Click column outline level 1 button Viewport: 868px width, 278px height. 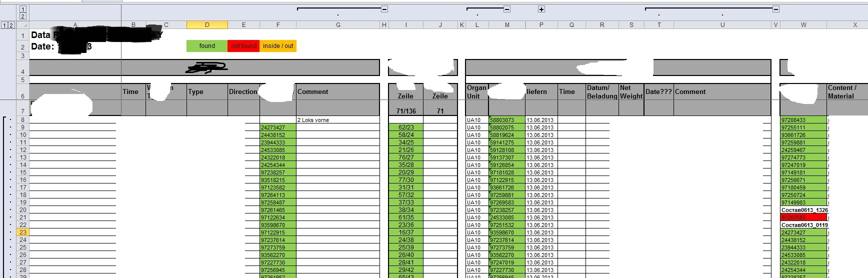pyautogui.click(x=23, y=9)
